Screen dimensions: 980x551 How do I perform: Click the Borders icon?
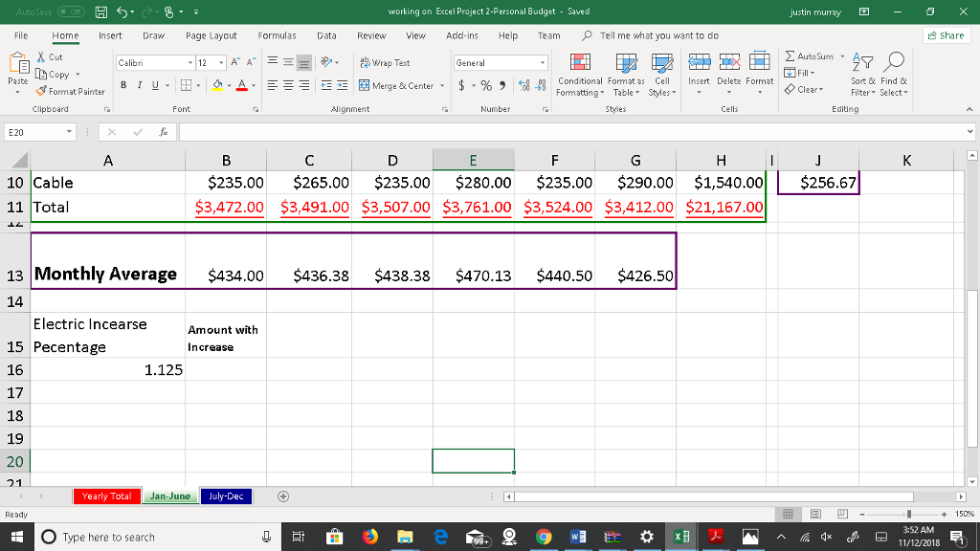[x=186, y=85]
